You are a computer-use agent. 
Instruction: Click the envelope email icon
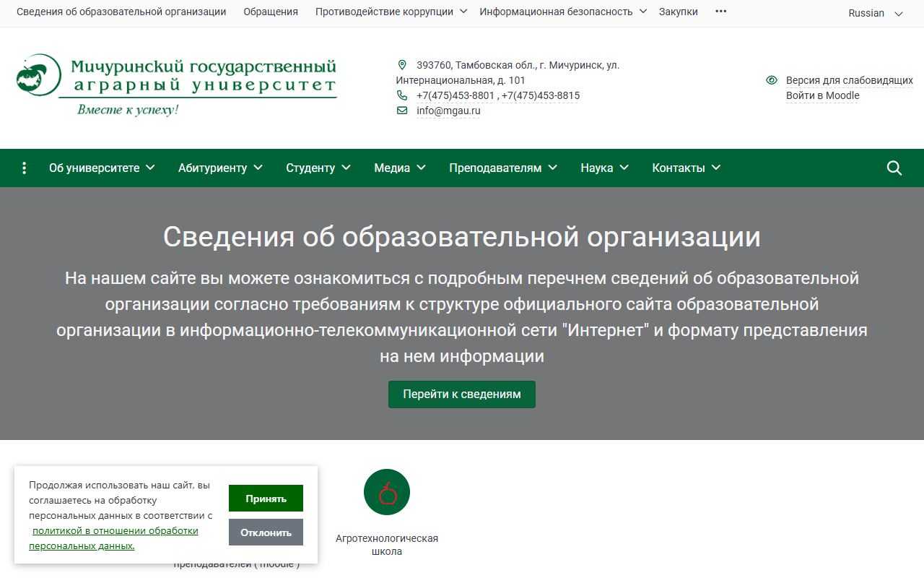pyautogui.click(x=402, y=111)
